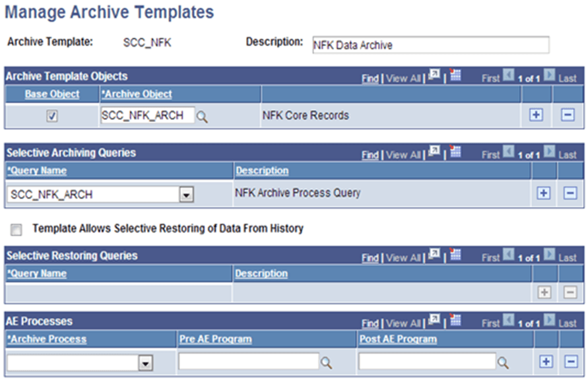Open the Archive Process dropdown

tap(147, 362)
